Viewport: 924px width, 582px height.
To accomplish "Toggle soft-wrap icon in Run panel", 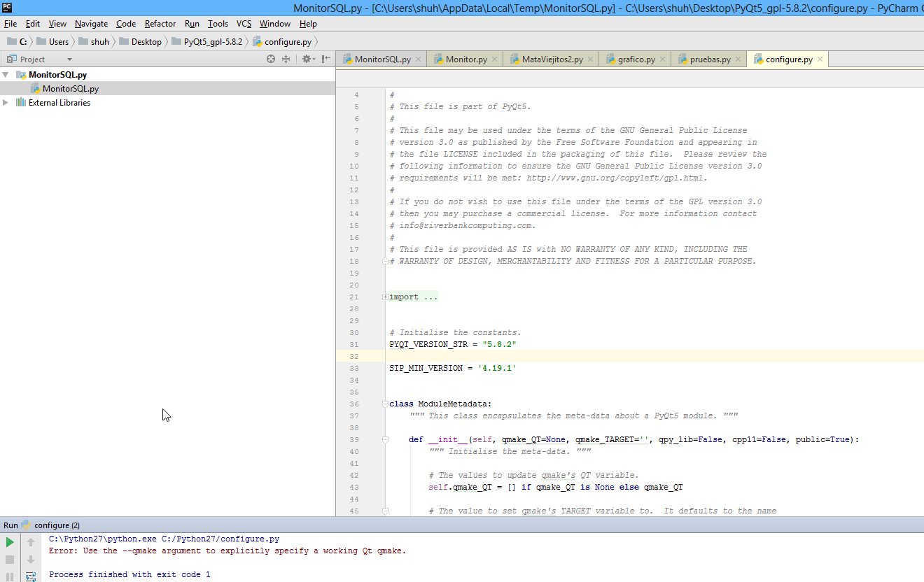I will [x=31, y=576].
